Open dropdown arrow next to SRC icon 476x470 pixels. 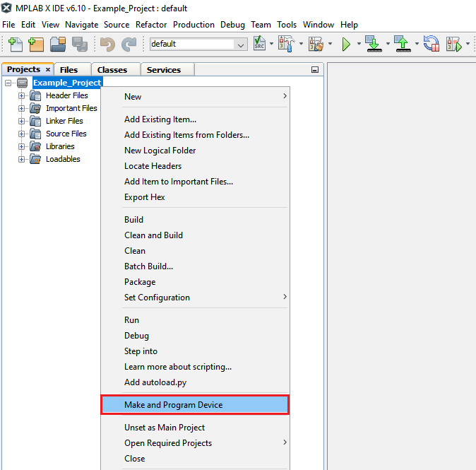coord(271,44)
